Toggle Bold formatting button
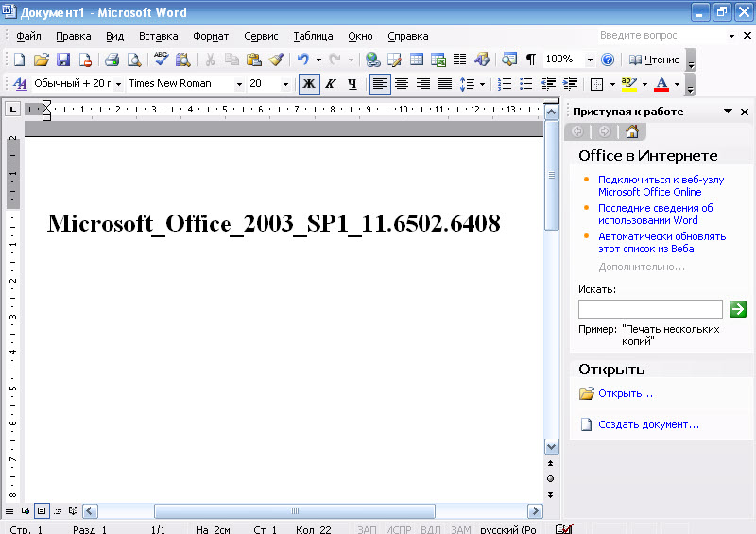 (x=309, y=84)
